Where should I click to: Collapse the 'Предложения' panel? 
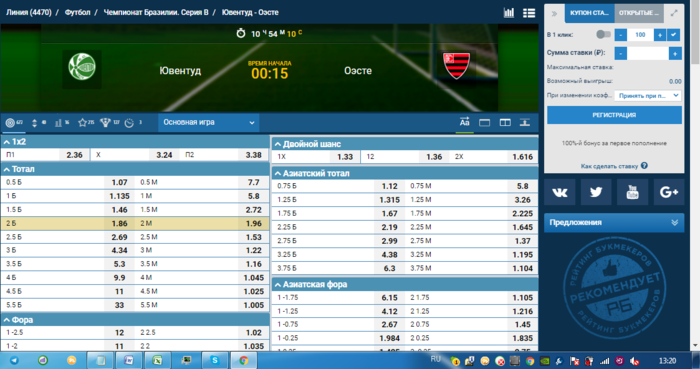[675, 222]
